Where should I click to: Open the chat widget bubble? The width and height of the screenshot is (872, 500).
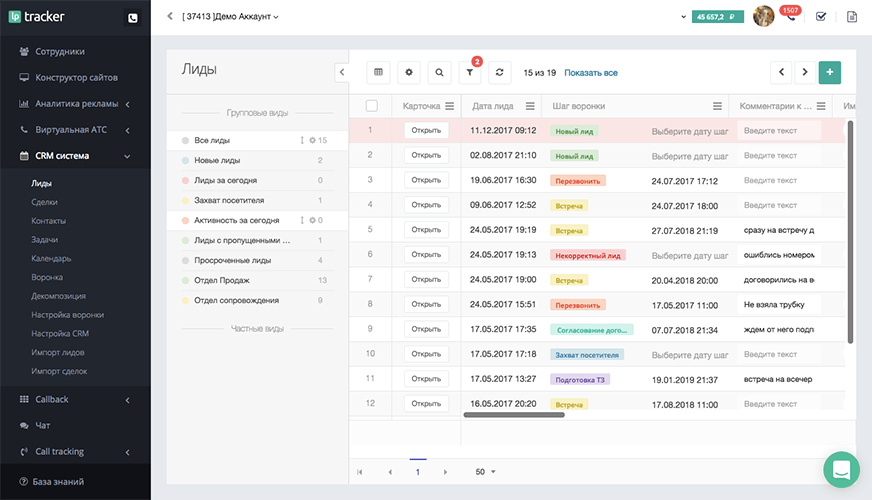point(841,469)
